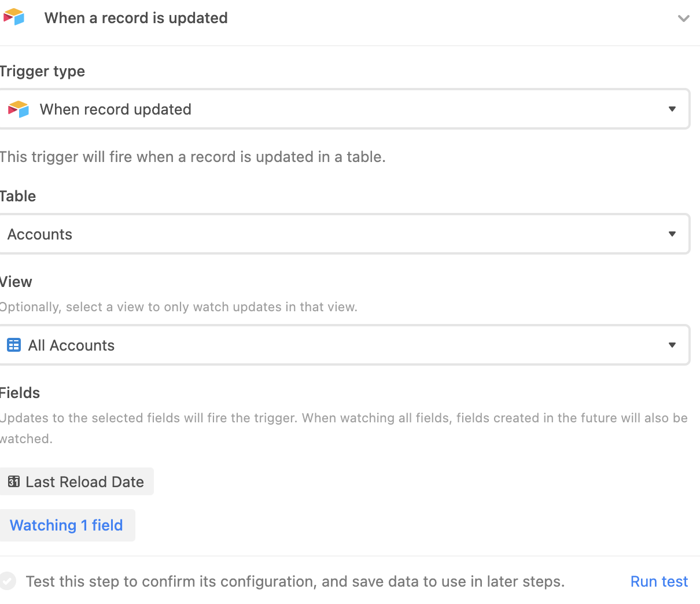Viewport: 700px width, 604px height.
Task: Click the arrow on the Table dropdown
Action: 672,234
